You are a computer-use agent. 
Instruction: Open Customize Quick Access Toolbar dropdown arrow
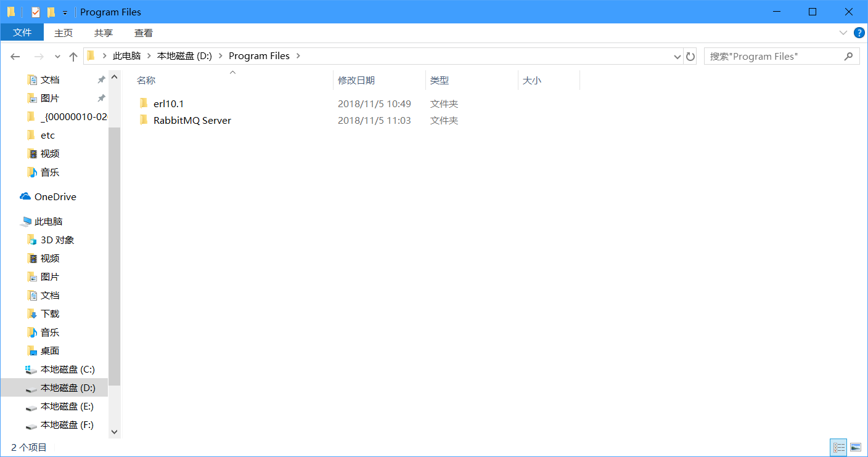[65, 12]
